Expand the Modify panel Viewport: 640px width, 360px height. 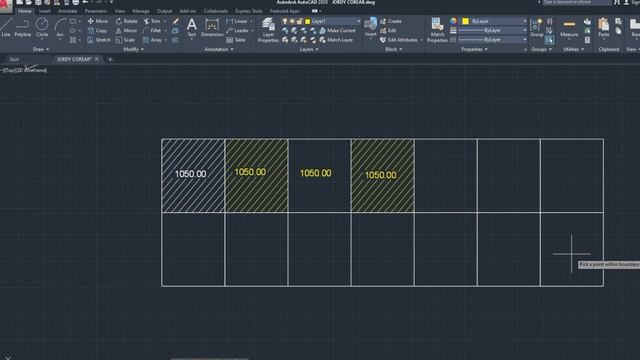point(133,49)
